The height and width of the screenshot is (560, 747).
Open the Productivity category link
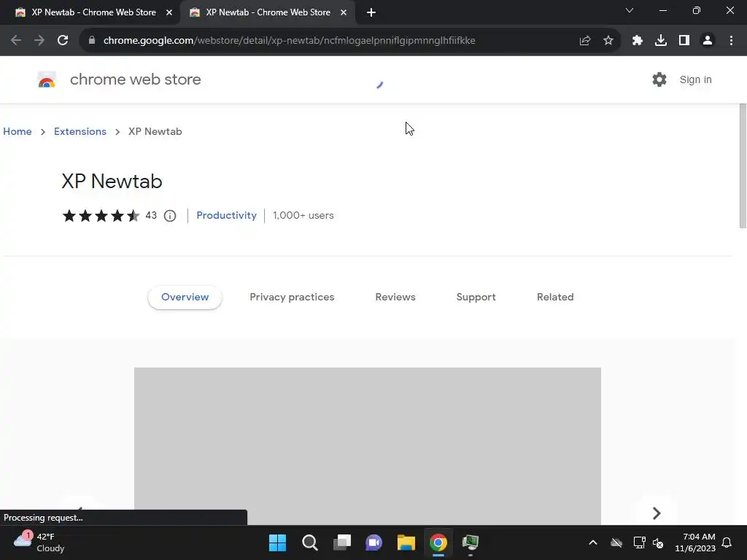(x=226, y=215)
